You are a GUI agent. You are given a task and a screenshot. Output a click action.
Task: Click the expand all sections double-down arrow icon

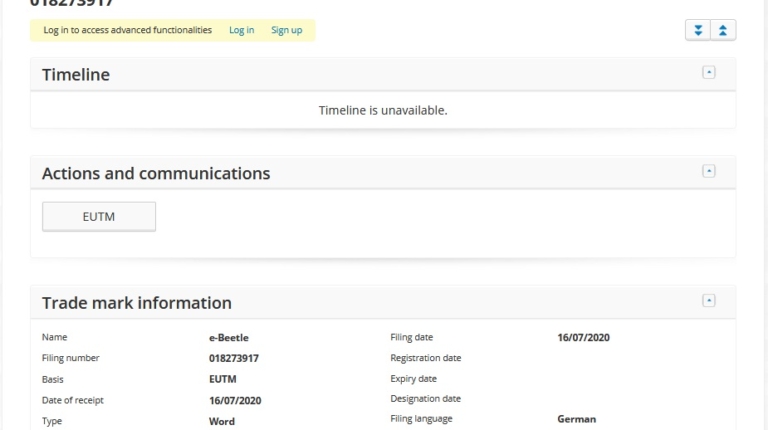click(x=698, y=30)
